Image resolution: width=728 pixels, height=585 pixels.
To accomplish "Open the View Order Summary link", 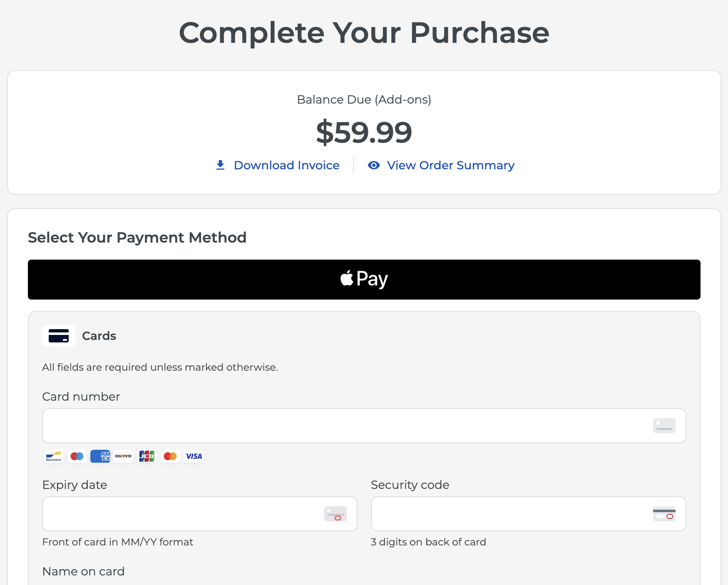I will pyautogui.click(x=450, y=165).
